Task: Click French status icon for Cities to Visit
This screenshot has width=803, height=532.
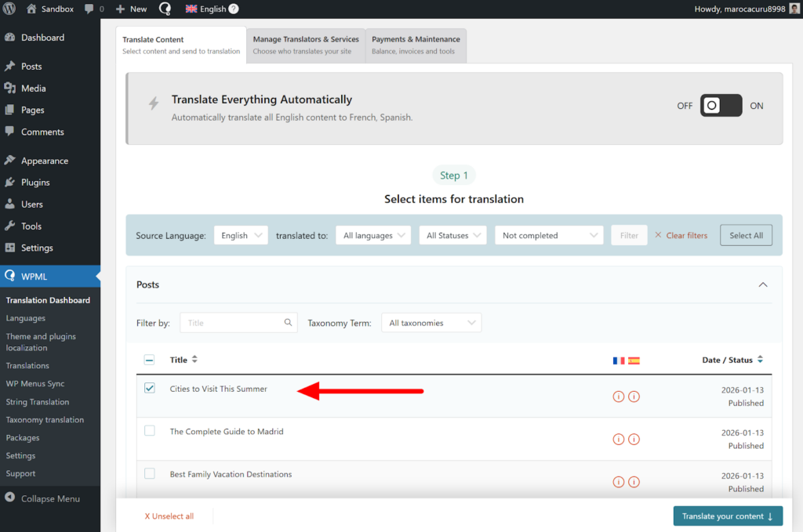Action: (x=619, y=396)
